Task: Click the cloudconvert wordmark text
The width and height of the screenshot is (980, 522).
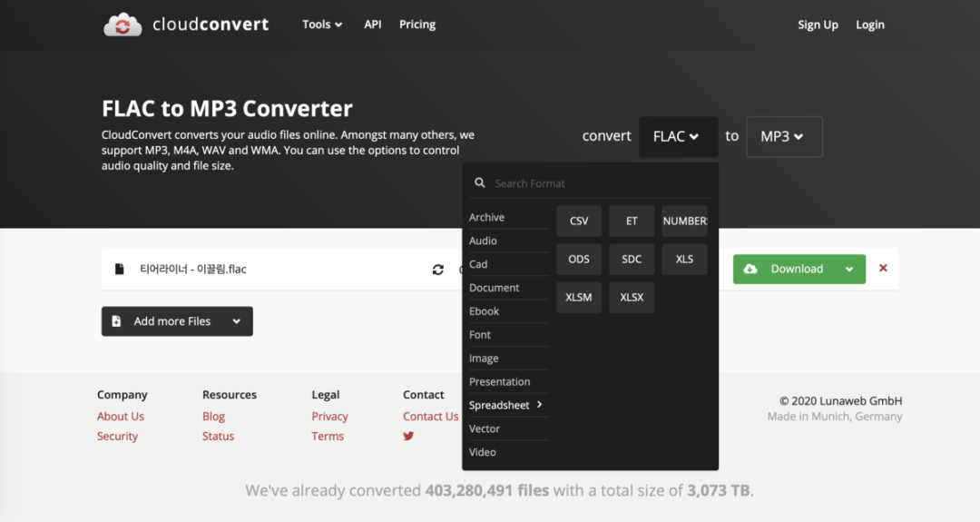Action: [x=211, y=25]
